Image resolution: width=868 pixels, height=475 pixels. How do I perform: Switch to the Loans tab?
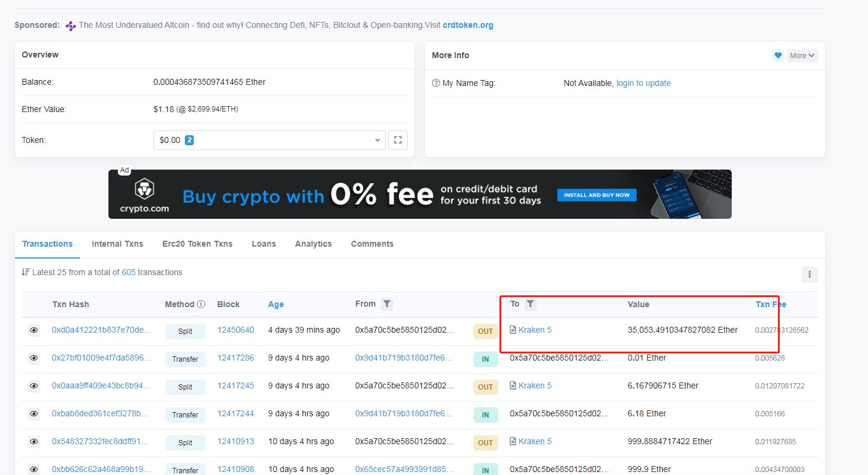coord(264,244)
